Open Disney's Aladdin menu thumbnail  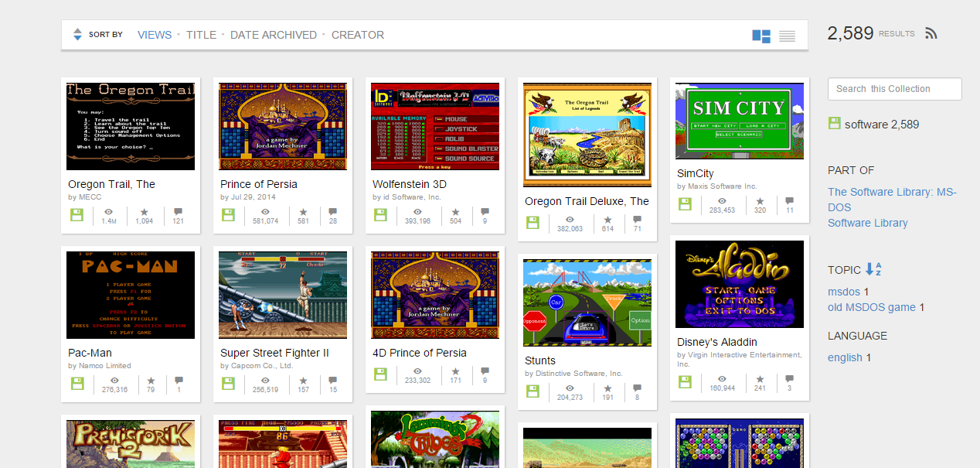(740, 285)
